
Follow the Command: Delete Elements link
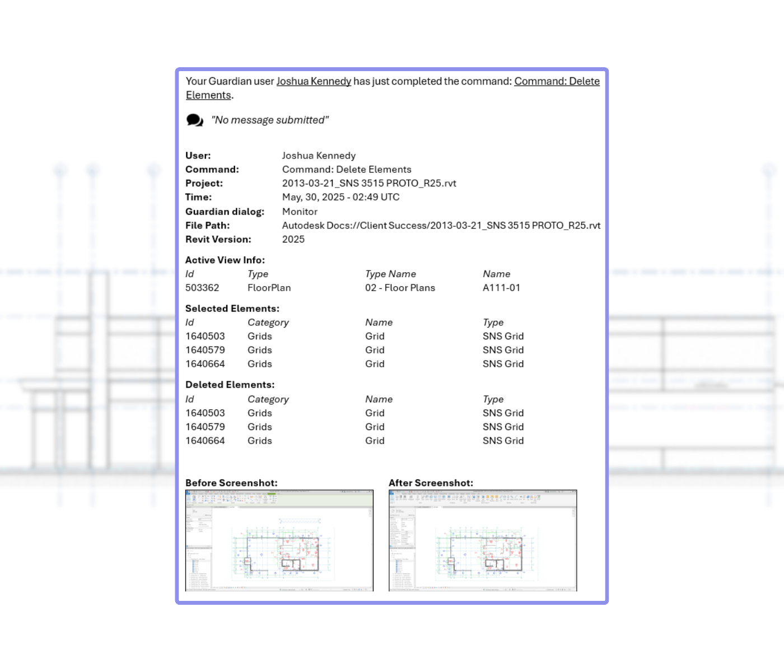pos(557,82)
